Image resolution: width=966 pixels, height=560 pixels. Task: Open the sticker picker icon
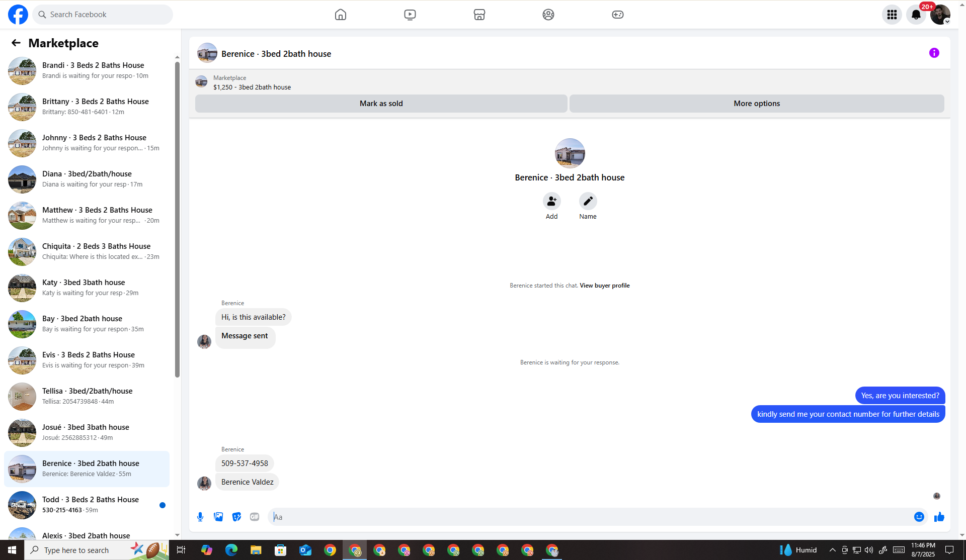[236, 517]
